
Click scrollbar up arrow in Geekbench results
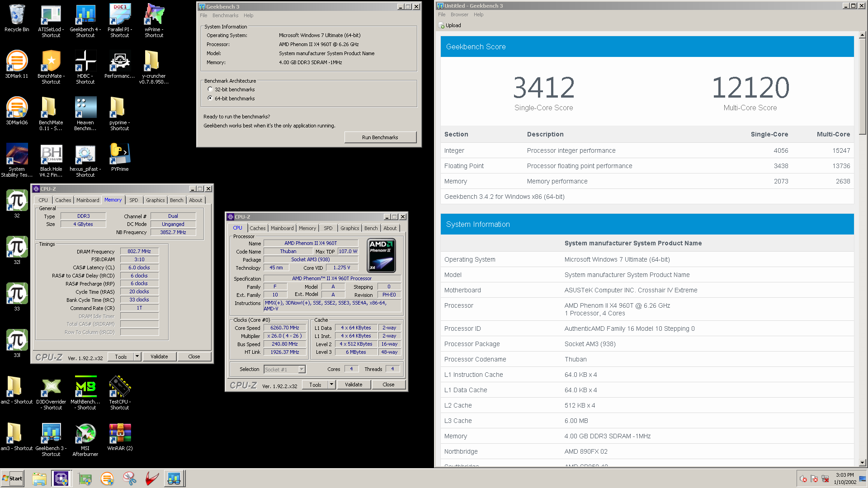pos(863,35)
